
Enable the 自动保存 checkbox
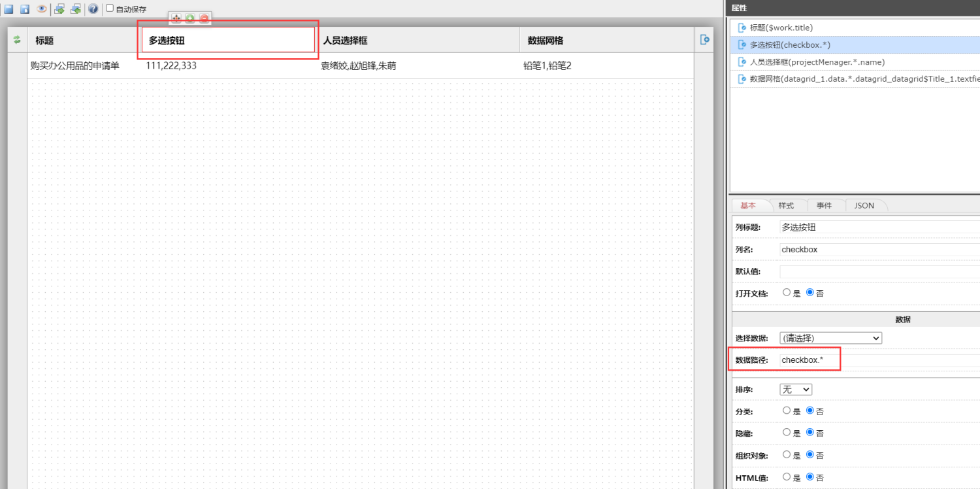(110, 8)
